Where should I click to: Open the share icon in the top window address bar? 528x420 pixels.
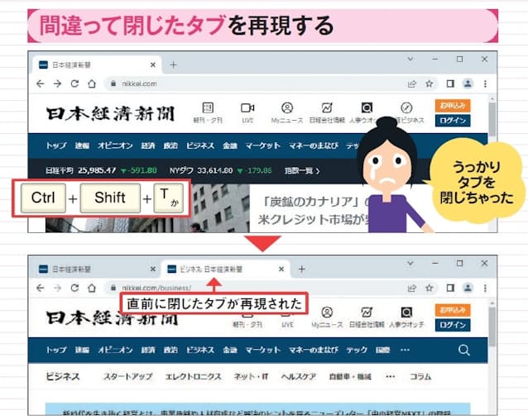point(412,84)
